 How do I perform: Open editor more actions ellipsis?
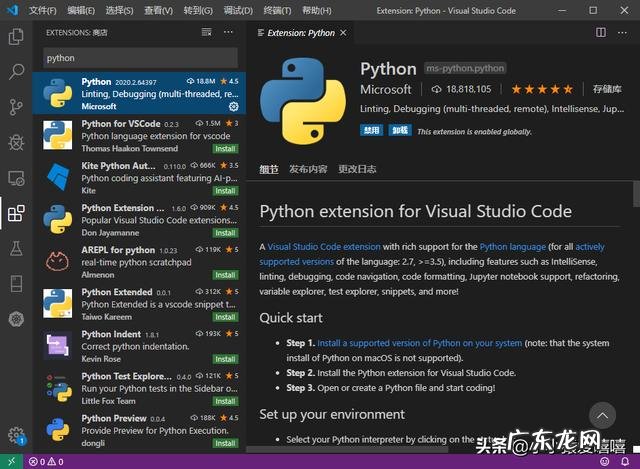(x=622, y=32)
